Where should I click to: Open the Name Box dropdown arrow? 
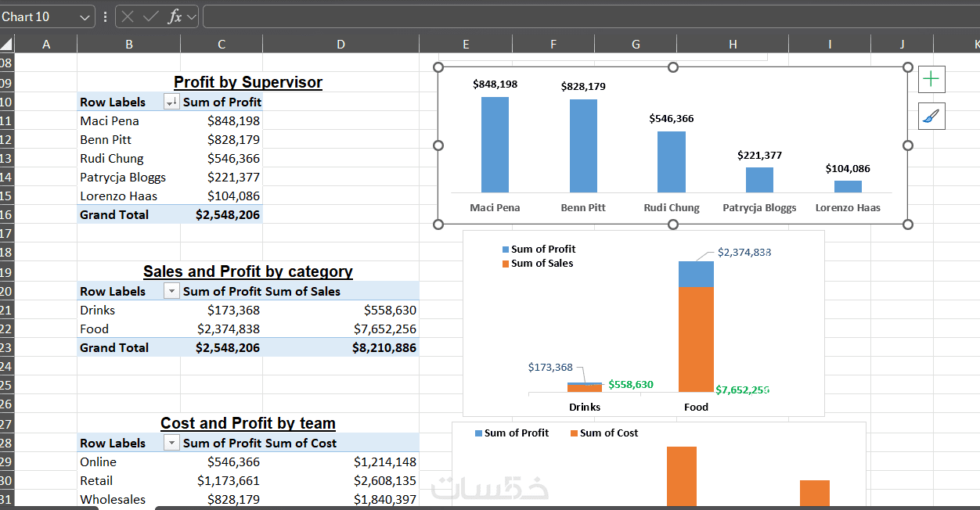click(x=85, y=16)
